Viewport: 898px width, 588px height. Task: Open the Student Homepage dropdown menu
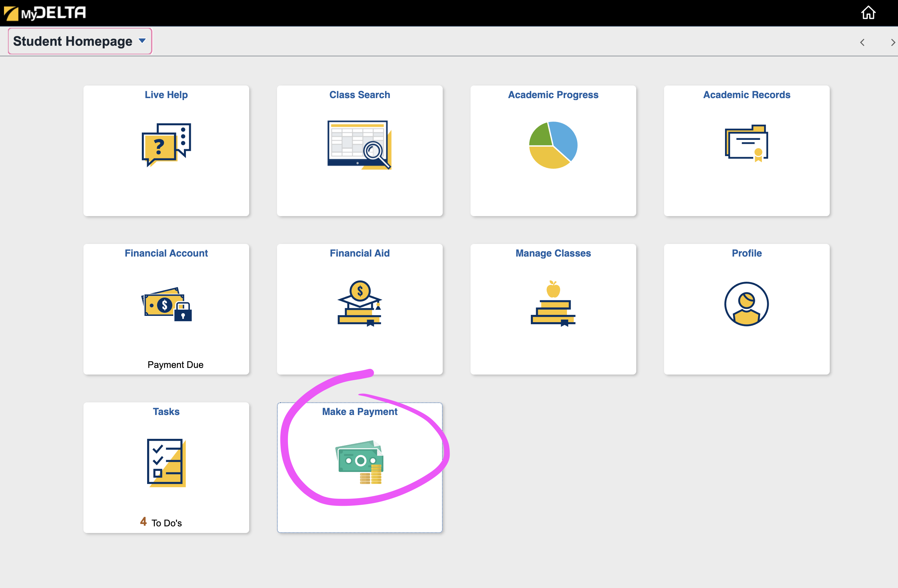point(80,41)
